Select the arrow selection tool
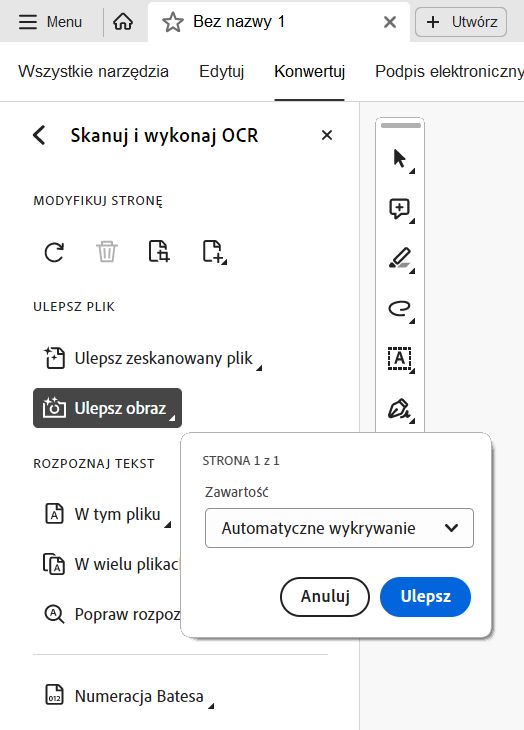This screenshot has height=730, width=524. [x=400, y=160]
